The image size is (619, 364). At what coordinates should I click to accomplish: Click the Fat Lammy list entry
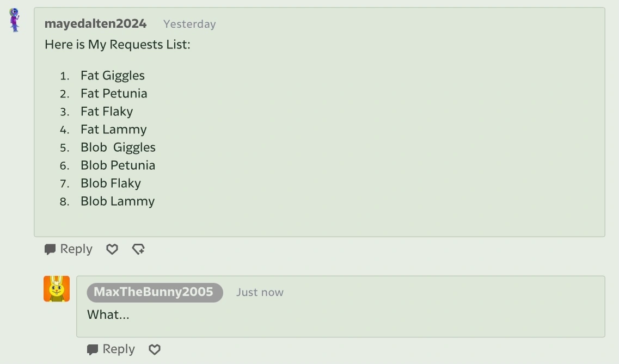tap(113, 129)
